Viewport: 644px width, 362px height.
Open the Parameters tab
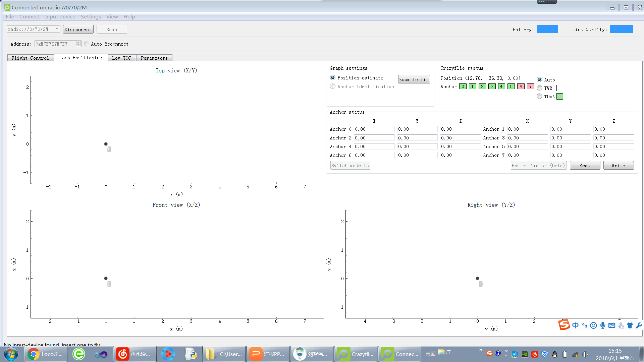pyautogui.click(x=154, y=58)
